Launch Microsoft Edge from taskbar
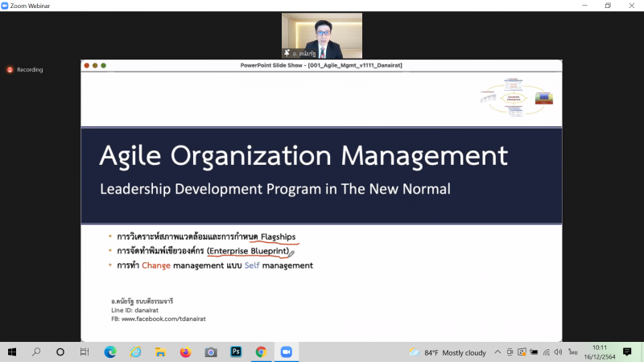 pyautogui.click(x=110, y=352)
